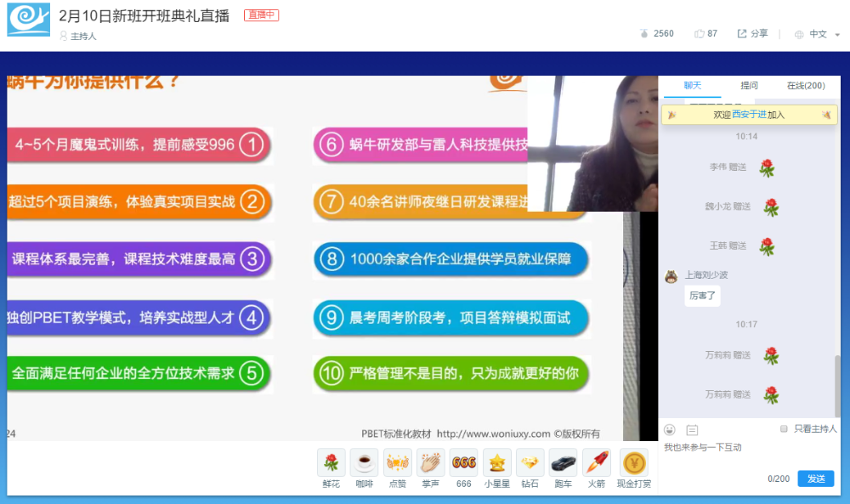Image resolution: width=850 pixels, height=504 pixels.
Task: Open the emoji picker in chat
Action: (670, 430)
